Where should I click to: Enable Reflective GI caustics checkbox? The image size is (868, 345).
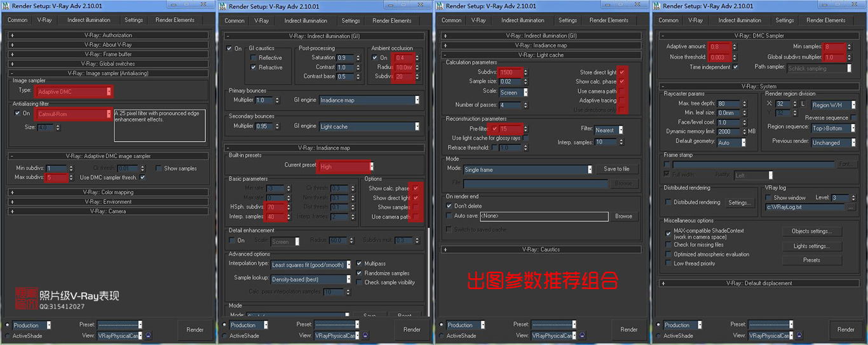(254, 58)
